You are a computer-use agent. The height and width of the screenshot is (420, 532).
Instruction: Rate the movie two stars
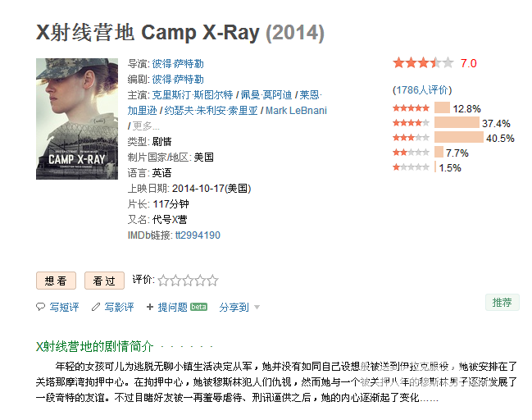pos(175,281)
